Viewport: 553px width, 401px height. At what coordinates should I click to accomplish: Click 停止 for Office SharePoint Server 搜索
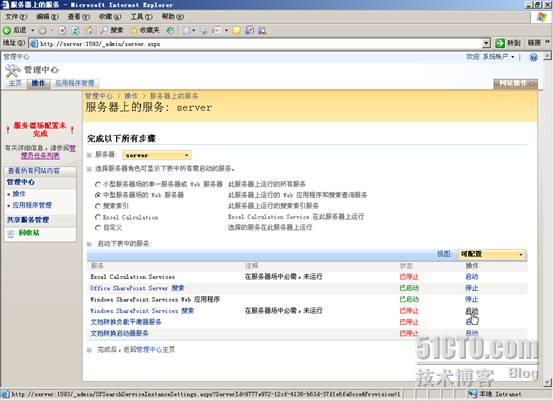472,288
